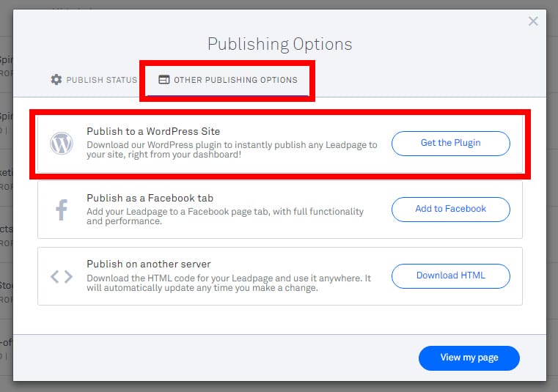558x392 pixels.
Task: Click the HTML code brackets icon
Action: point(62,276)
